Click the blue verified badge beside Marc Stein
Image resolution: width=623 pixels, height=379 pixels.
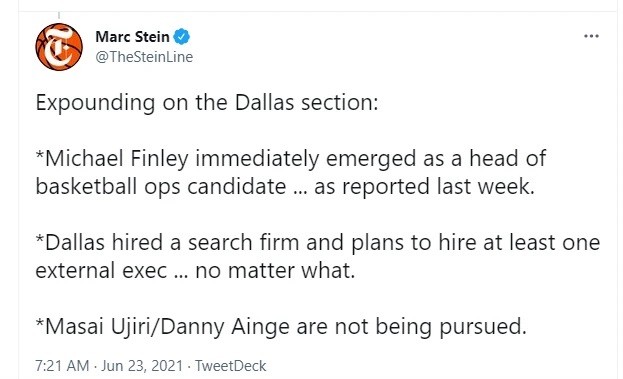pos(182,37)
